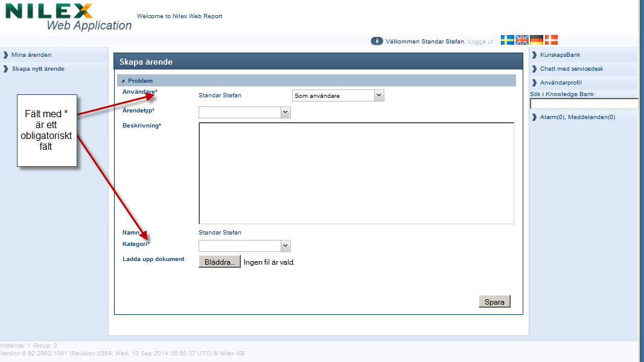Switch language with the Swedish flag
This screenshot has width=644, height=362.
click(507, 40)
